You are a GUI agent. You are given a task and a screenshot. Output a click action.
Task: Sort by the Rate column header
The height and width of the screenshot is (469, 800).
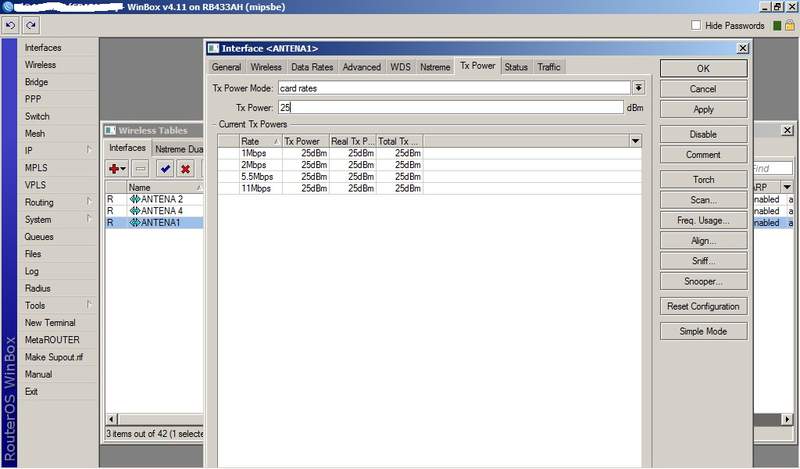click(x=260, y=141)
